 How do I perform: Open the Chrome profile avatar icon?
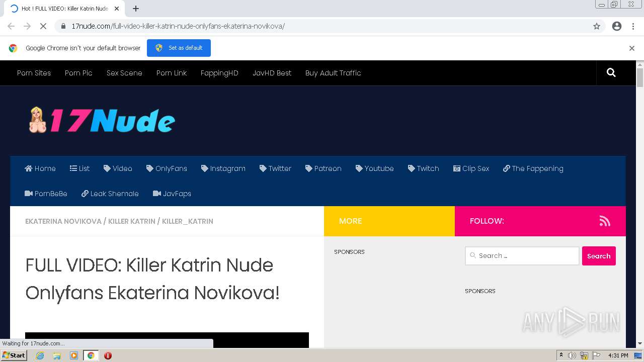[617, 26]
